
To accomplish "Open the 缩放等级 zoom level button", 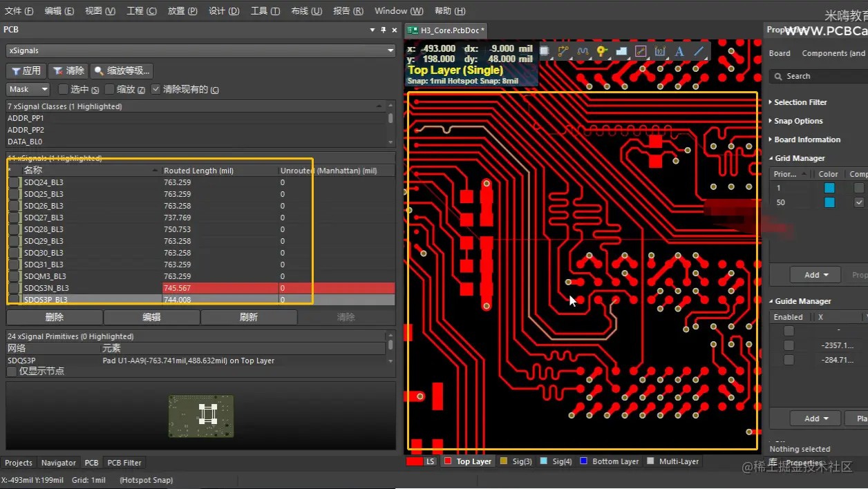I will coord(122,70).
